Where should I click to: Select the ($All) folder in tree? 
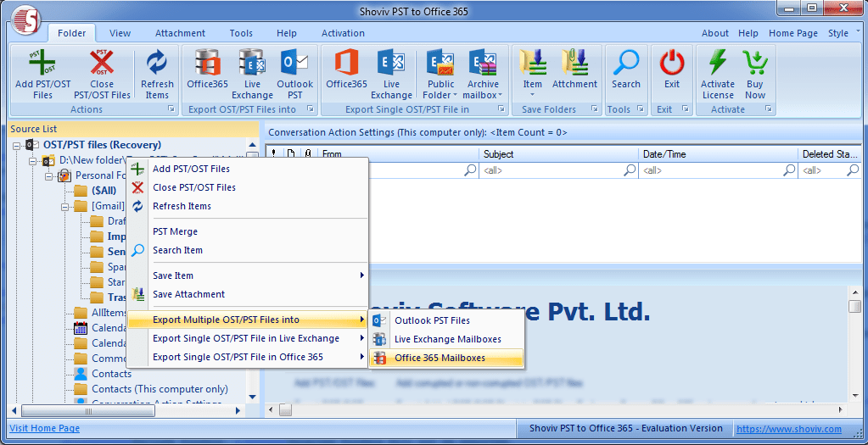point(104,191)
